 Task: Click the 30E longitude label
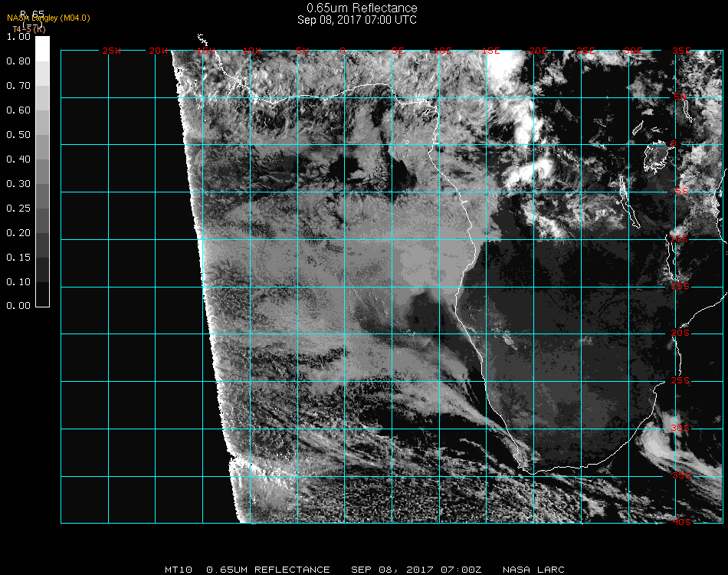click(x=633, y=51)
